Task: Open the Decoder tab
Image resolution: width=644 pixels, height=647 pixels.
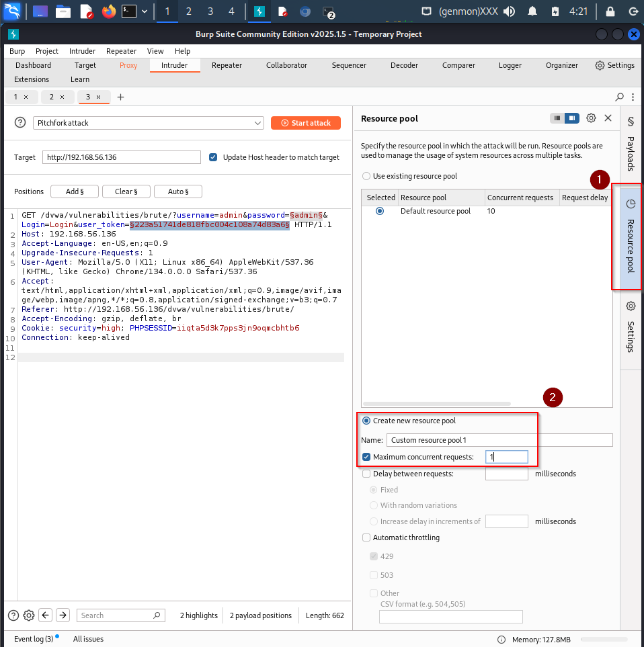Action: pos(405,65)
